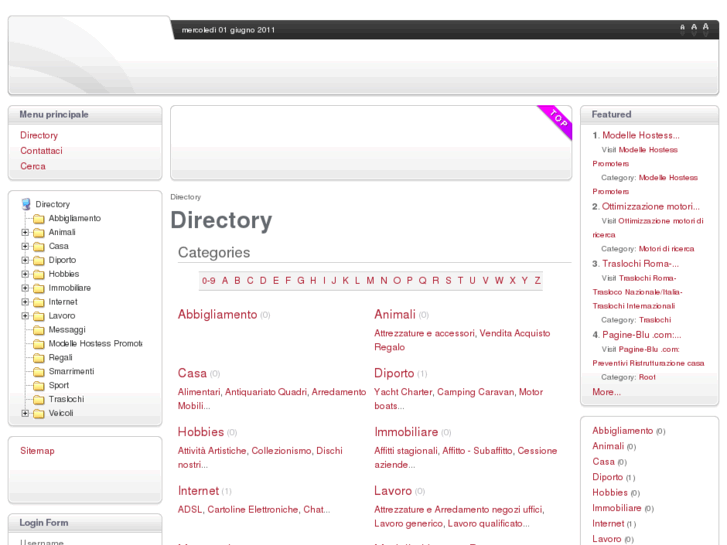Open the Diporto category heading
Image resolution: width=727 pixels, height=545 pixels.
[x=394, y=373]
